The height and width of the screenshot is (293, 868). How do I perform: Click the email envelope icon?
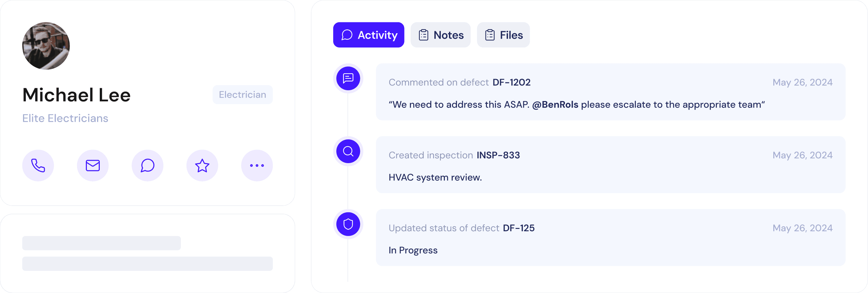(93, 165)
